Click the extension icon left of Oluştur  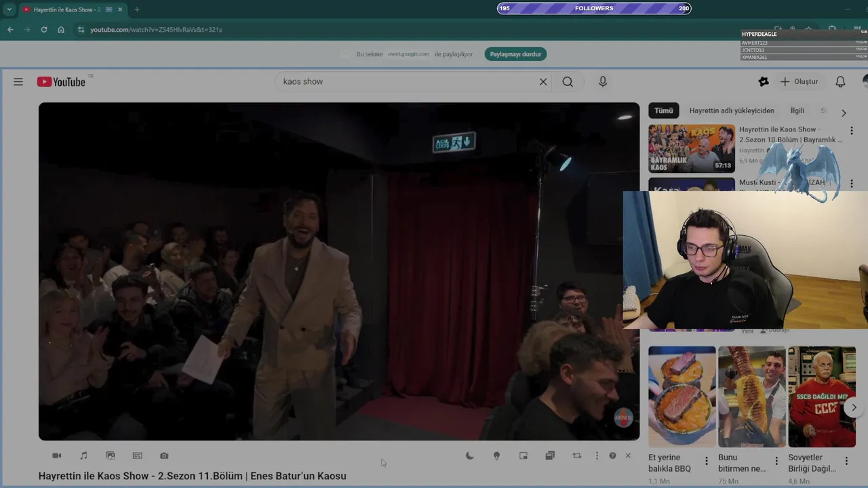764,81
